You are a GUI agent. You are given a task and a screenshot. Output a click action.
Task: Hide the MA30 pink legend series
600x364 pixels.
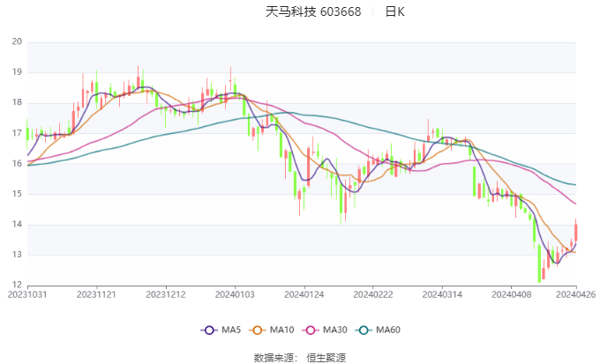(x=313, y=330)
